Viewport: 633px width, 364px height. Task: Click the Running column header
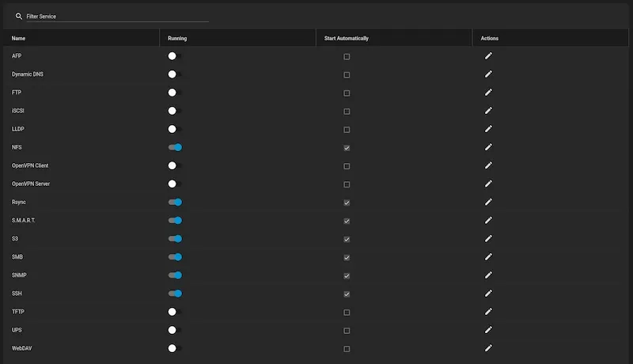[x=177, y=38]
